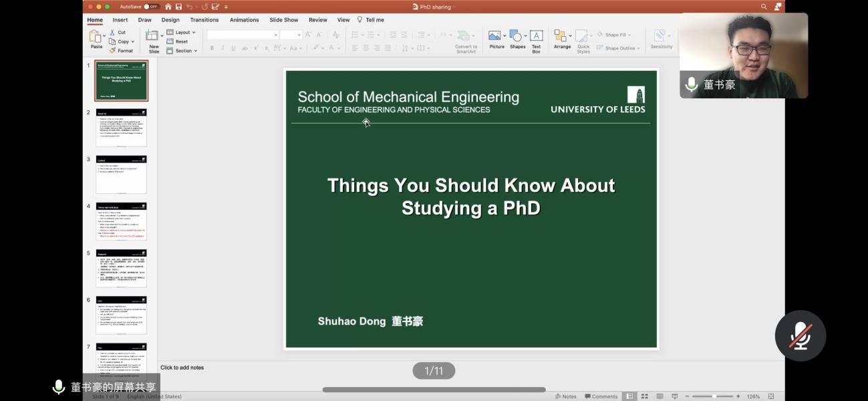868x401 pixels.
Task: Click the Paste clipboard button
Action: point(97,39)
